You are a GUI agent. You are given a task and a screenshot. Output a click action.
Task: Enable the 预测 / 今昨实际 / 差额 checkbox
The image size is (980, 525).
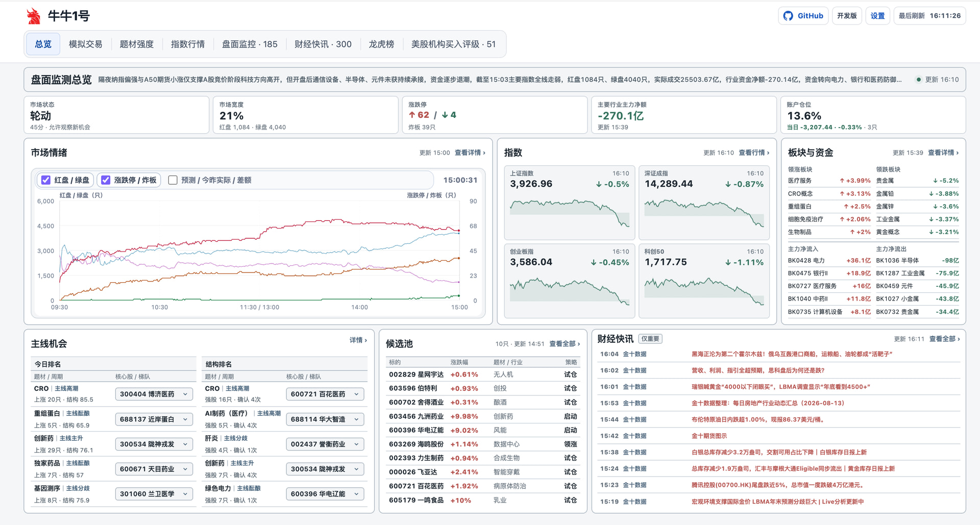coord(173,180)
